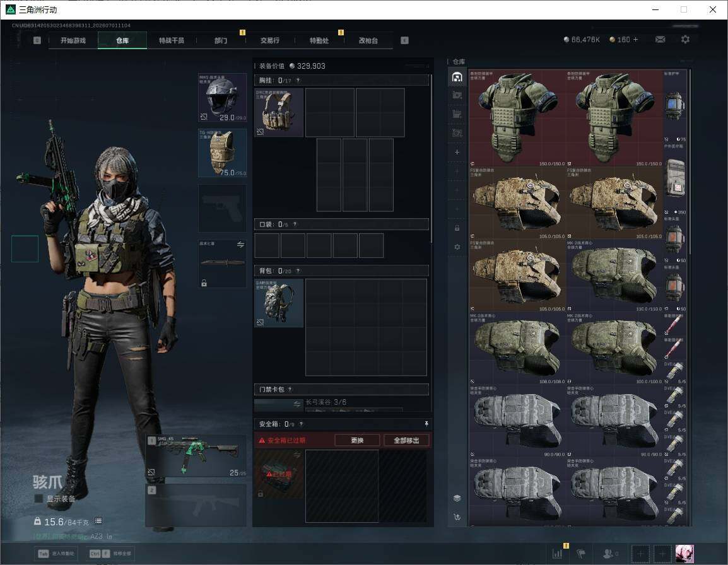728x565 pixels.
Task: Add a new warehouse expansion with bright plus
Action: 457,152
